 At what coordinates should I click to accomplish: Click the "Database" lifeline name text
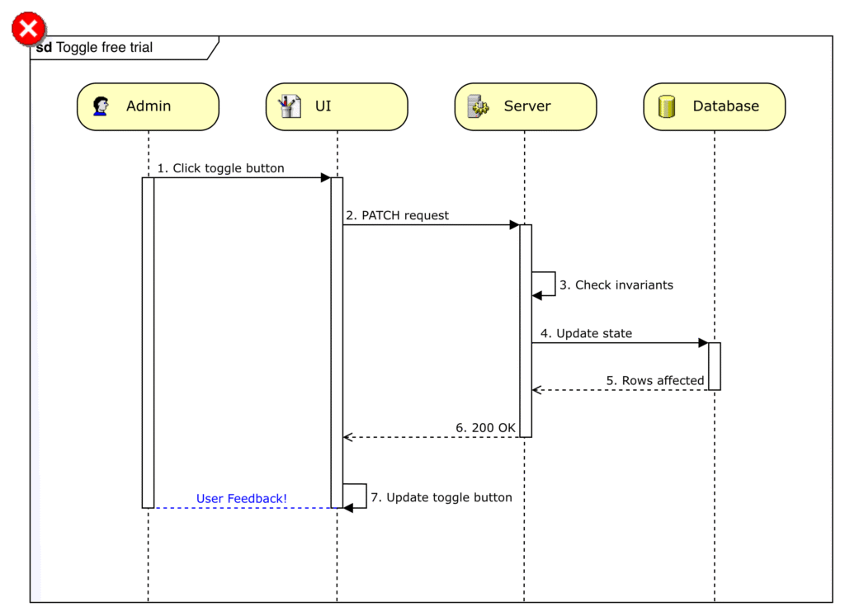(x=725, y=106)
